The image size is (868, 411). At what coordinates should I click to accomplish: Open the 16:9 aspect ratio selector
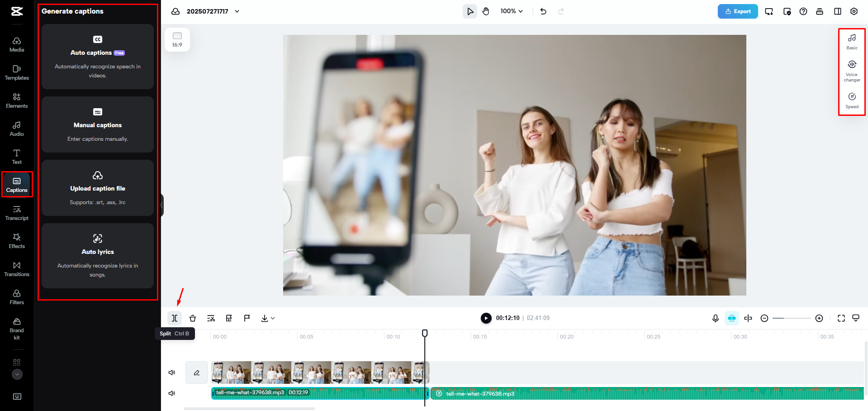(177, 39)
